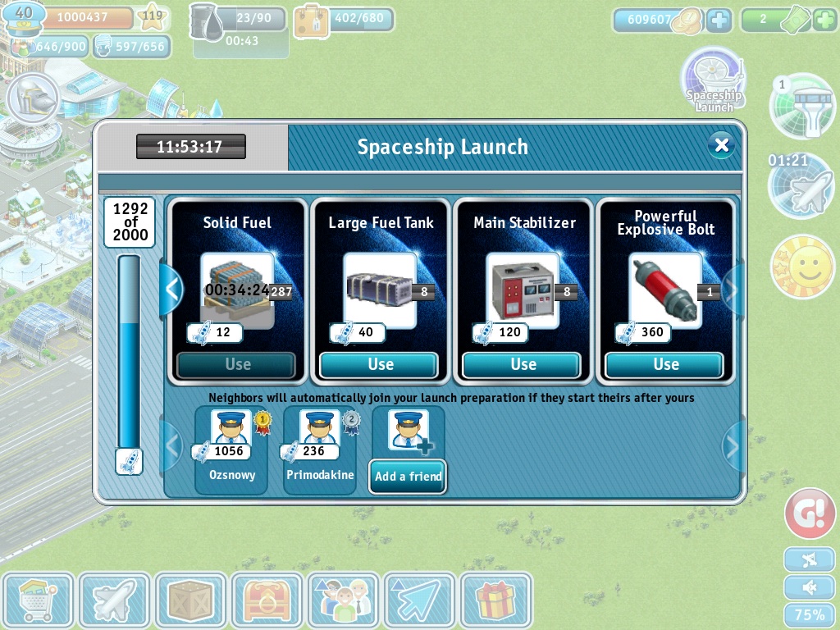Select the Oznowy neighbor card
Image resolution: width=840 pixels, height=630 pixels.
[231, 450]
